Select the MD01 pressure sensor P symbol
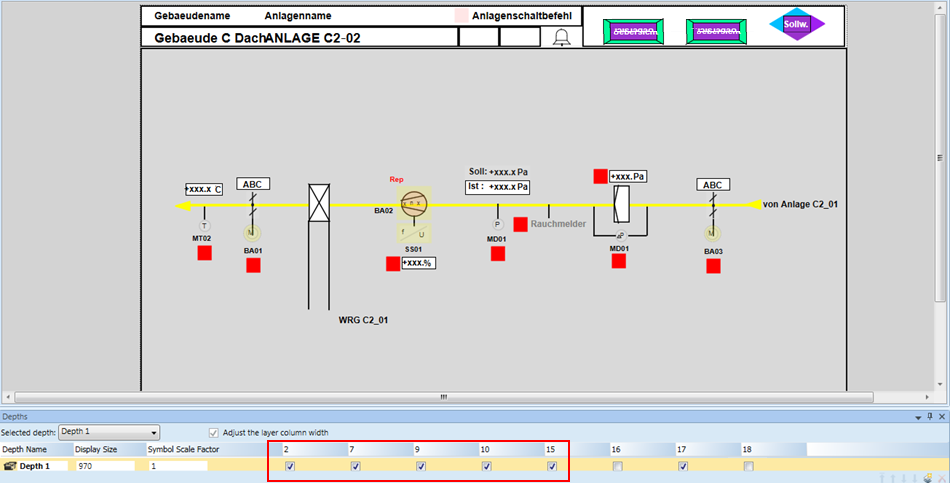Viewport: 950px width, 483px height. pos(497,225)
